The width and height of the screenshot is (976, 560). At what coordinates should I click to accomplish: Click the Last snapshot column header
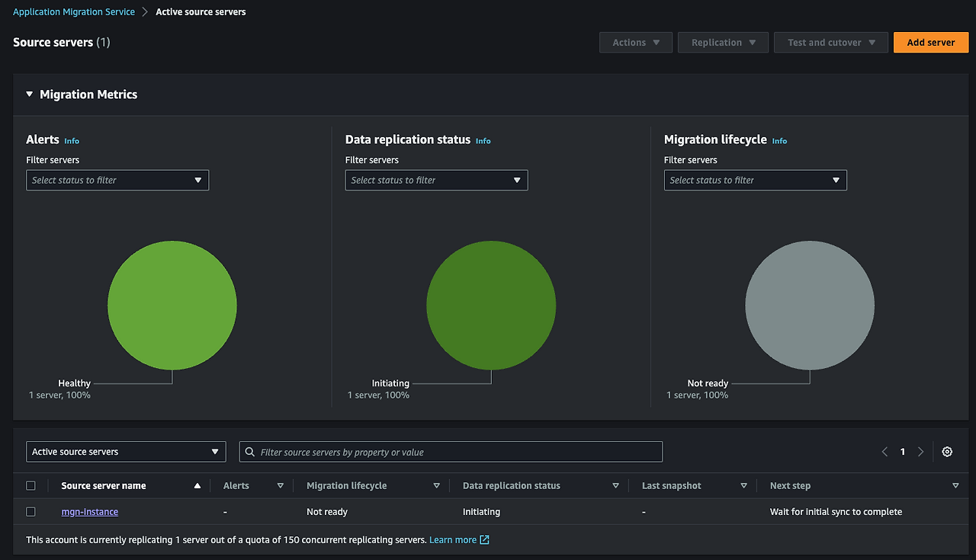click(x=672, y=485)
